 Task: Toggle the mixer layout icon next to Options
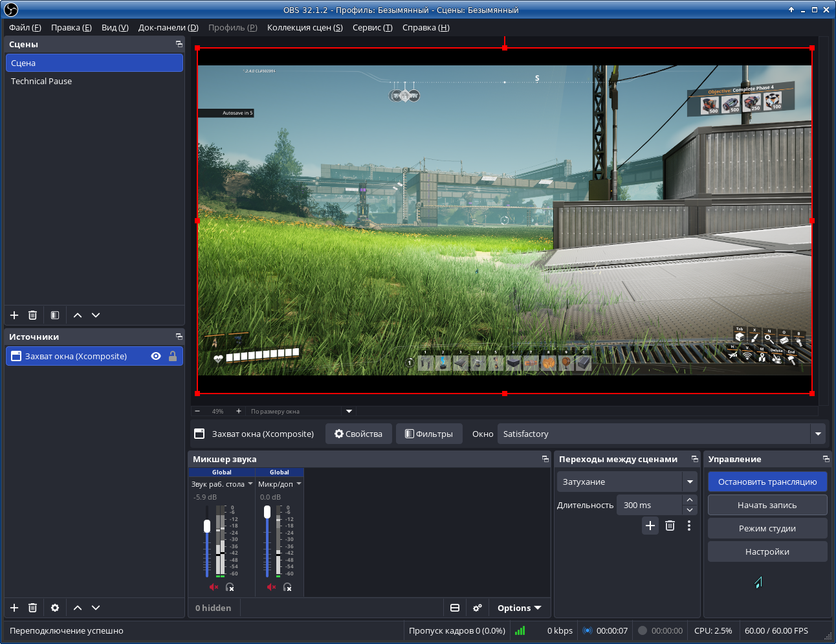click(455, 608)
